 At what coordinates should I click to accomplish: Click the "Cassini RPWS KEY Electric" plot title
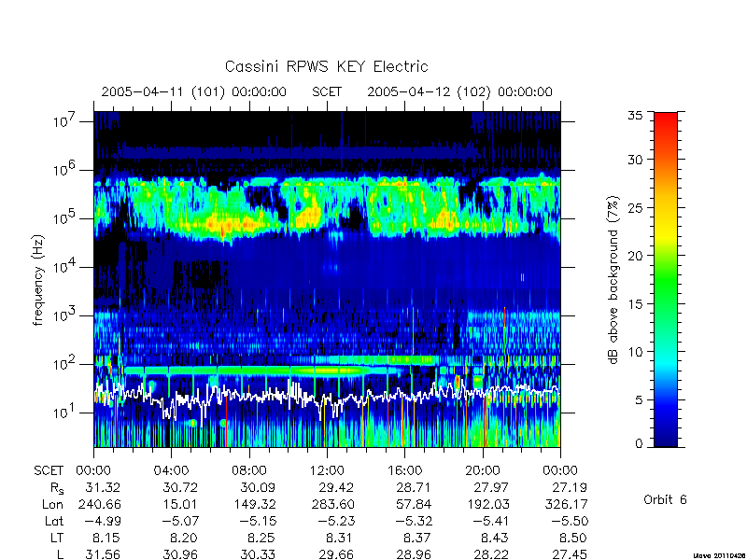tap(326, 66)
